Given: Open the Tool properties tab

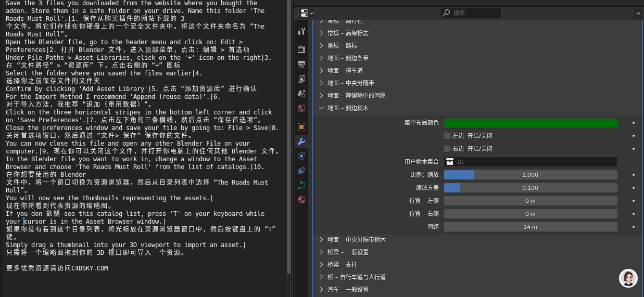Looking at the screenshot, I should click(301, 31).
